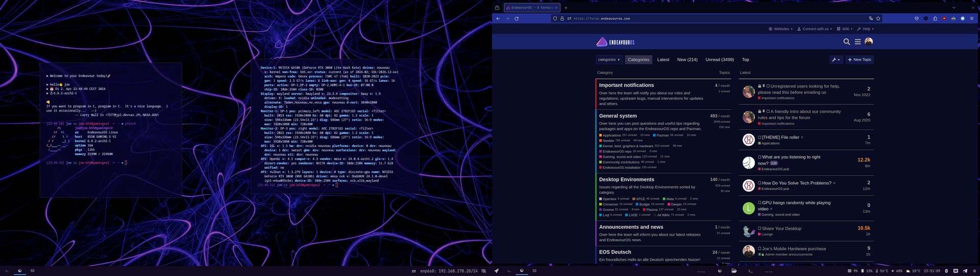Viewport: 980px width, 276px height.
Task: Expand the categories filter dropdown
Action: tap(609, 60)
